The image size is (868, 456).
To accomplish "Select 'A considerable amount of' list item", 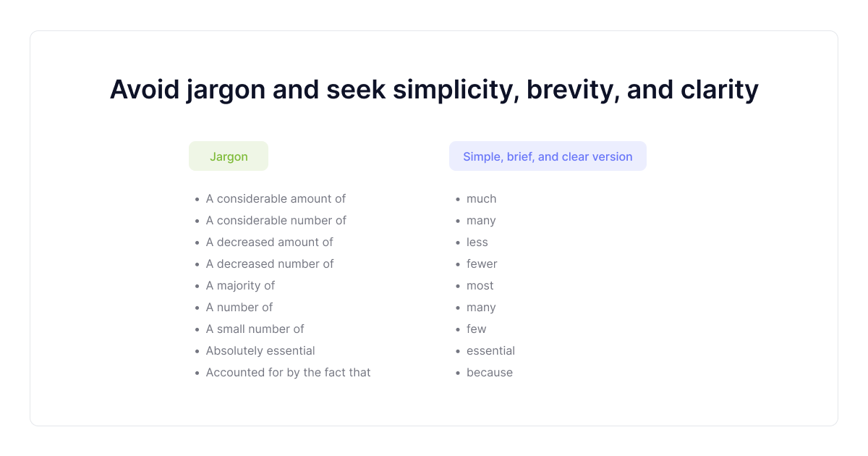I will tap(276, 198).
